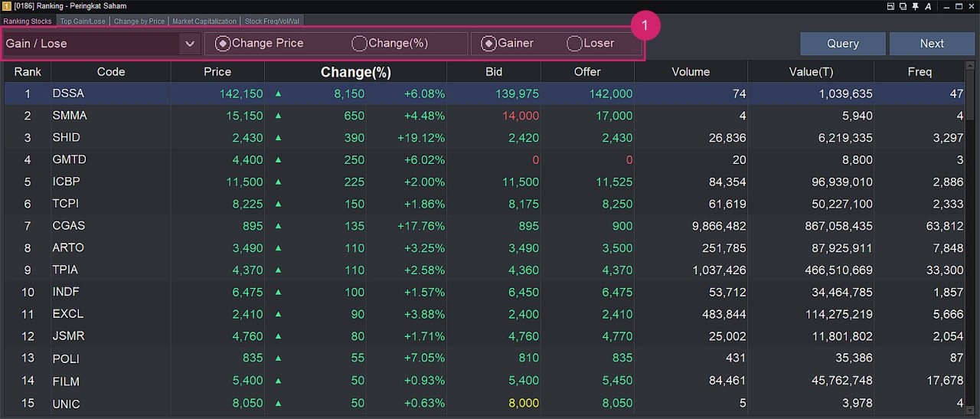Select the Change Price radio button
Image resolution: width=980 pixels, height=419 pixels.
(x=222, y=44)
